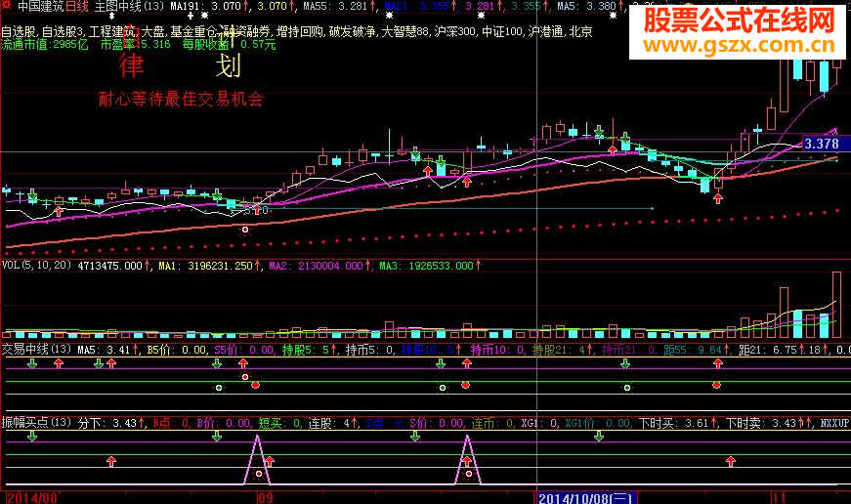Click the 0.57元 earnings per share value
The height and width of the screenshot is (504, 851).
258,45
